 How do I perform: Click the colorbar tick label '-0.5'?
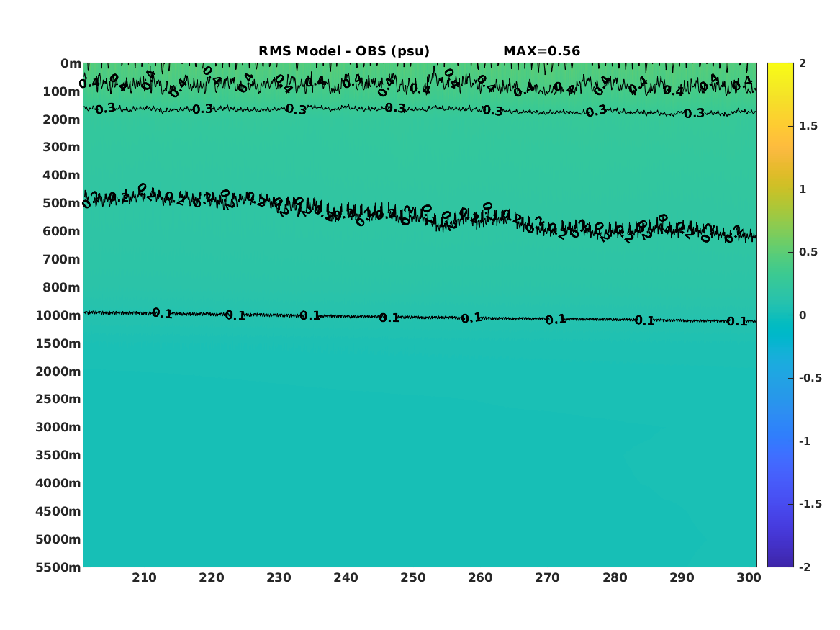pyautogui.click(x=810, y=378)
